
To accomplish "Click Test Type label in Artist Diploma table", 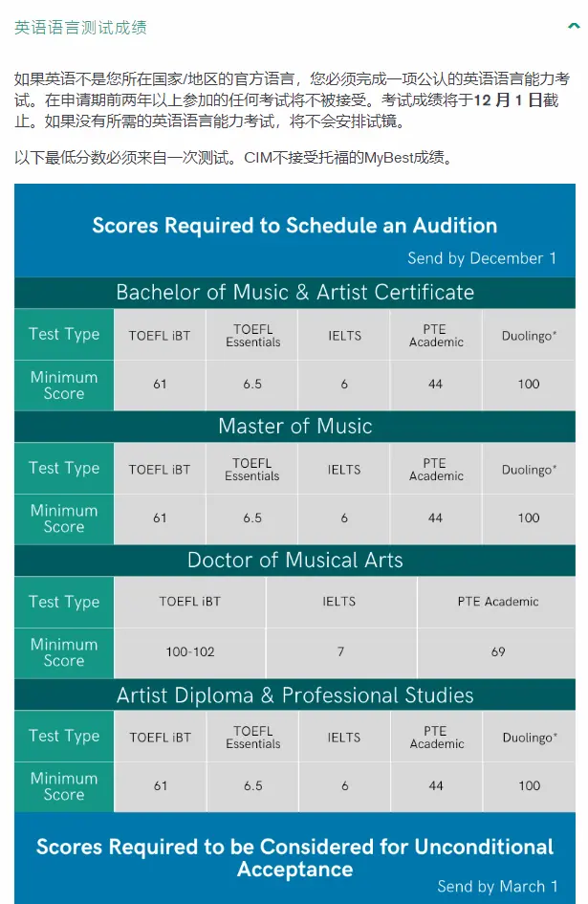I will [64, 736].
